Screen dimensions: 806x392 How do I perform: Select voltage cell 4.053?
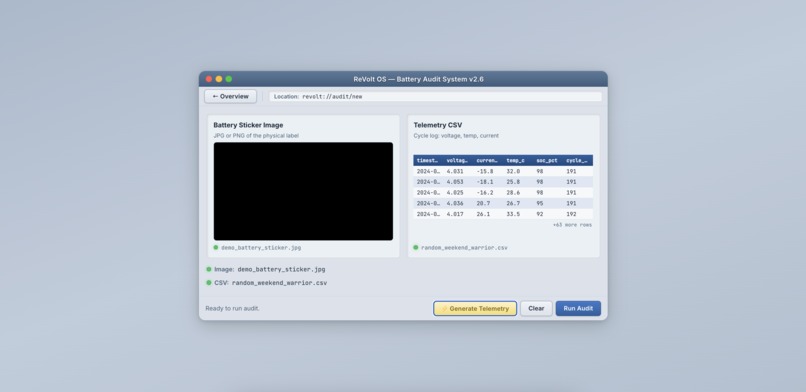455,182
